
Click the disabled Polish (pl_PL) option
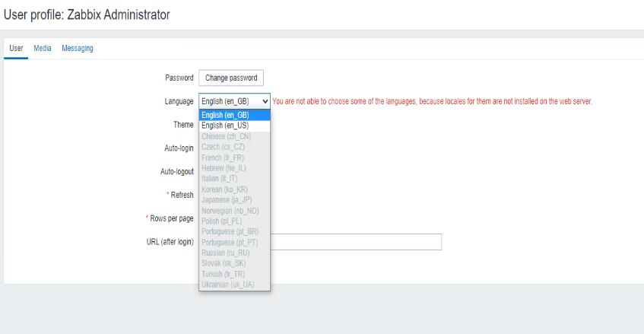[x=234, y=221]
